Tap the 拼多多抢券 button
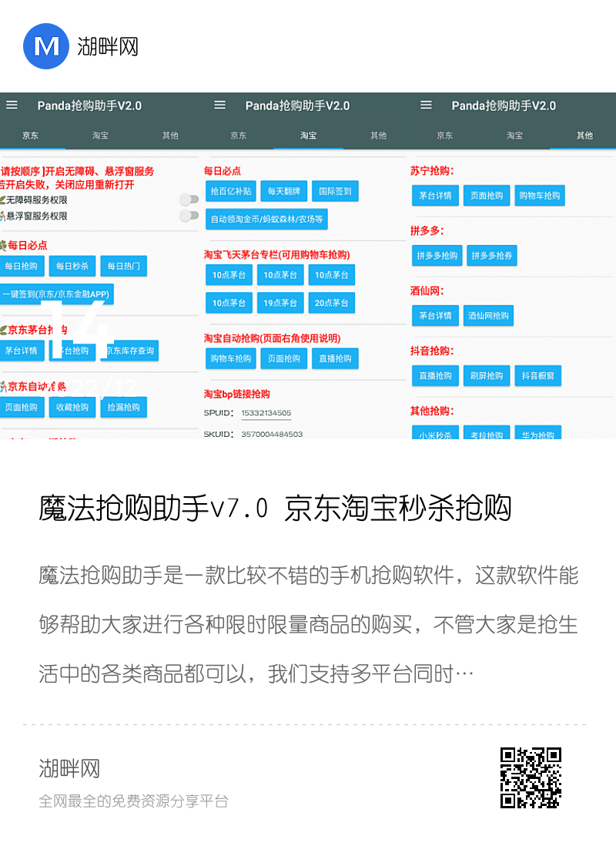 tap(492, 255)
